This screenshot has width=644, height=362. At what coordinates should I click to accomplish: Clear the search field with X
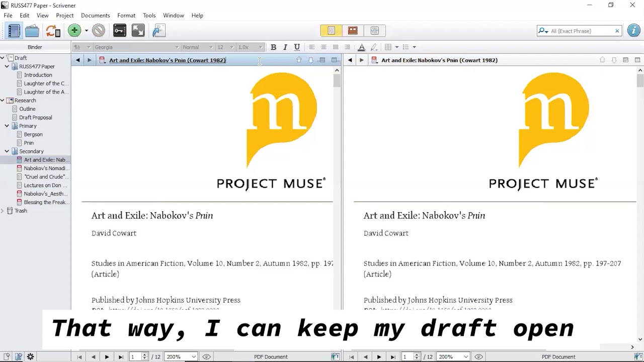click(x=617, y=31)
